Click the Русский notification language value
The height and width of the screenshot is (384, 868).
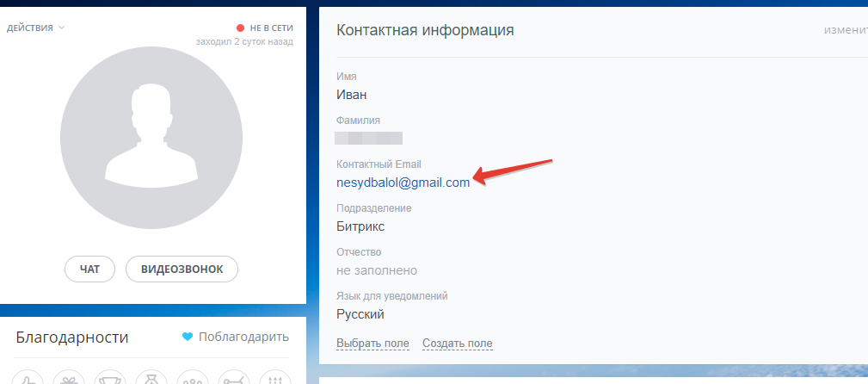[x=360, y=315]
